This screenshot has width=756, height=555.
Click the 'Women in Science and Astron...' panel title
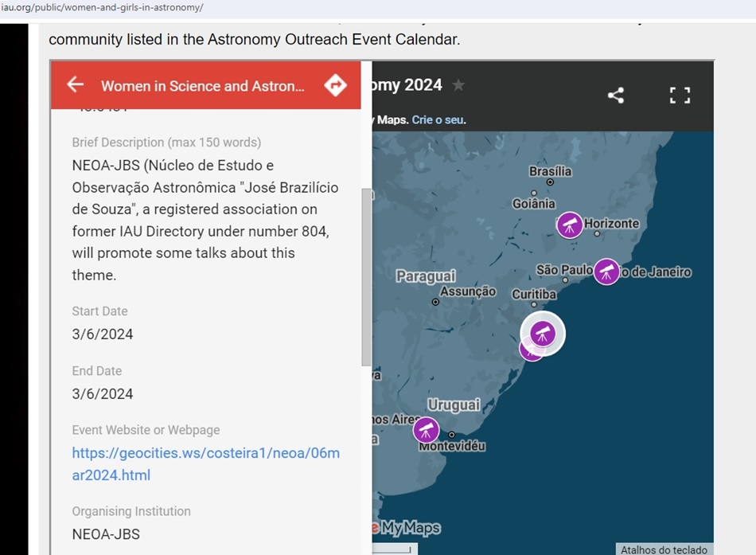(x=202, y=86)
